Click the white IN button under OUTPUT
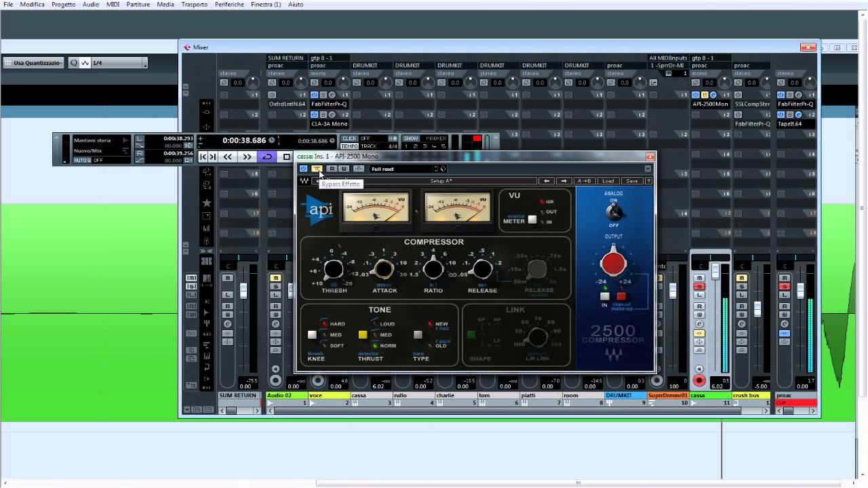The width and height of the screenshot is (868, 488). click(x=605, y=296)
